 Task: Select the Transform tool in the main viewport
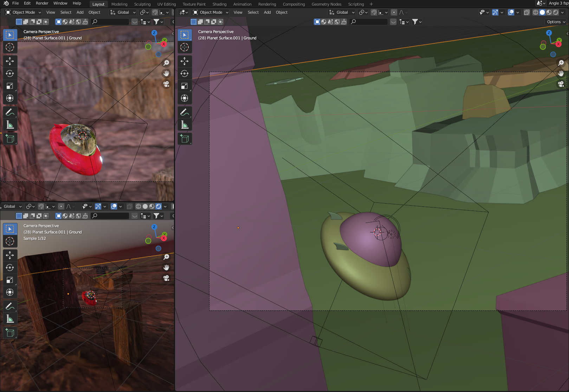pyautogui.click(x=185, y=98)
